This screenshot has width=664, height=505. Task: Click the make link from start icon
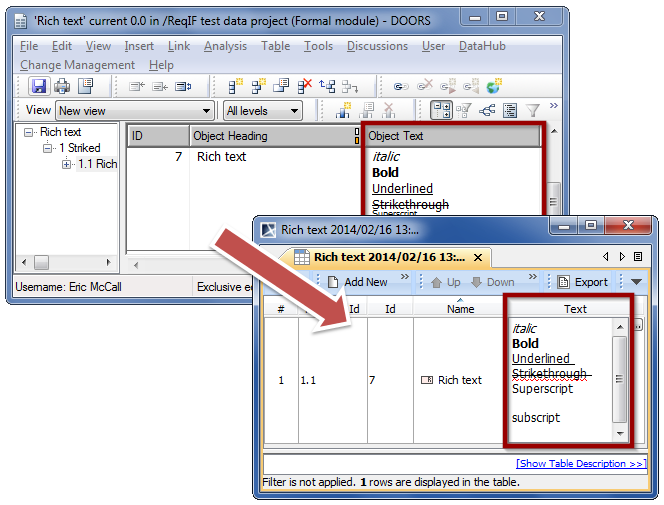pos(448,86)
